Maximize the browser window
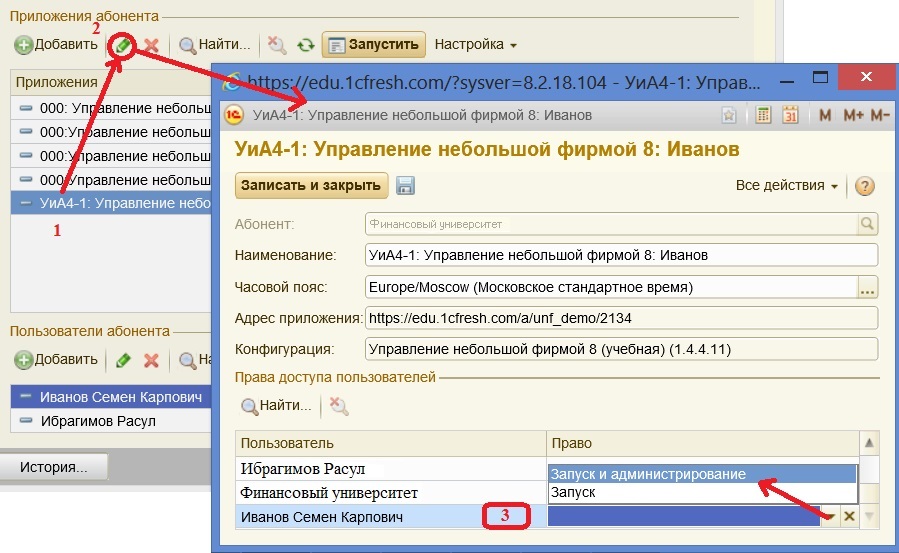Viewport: 899px width, 553px height. (820, 77)
